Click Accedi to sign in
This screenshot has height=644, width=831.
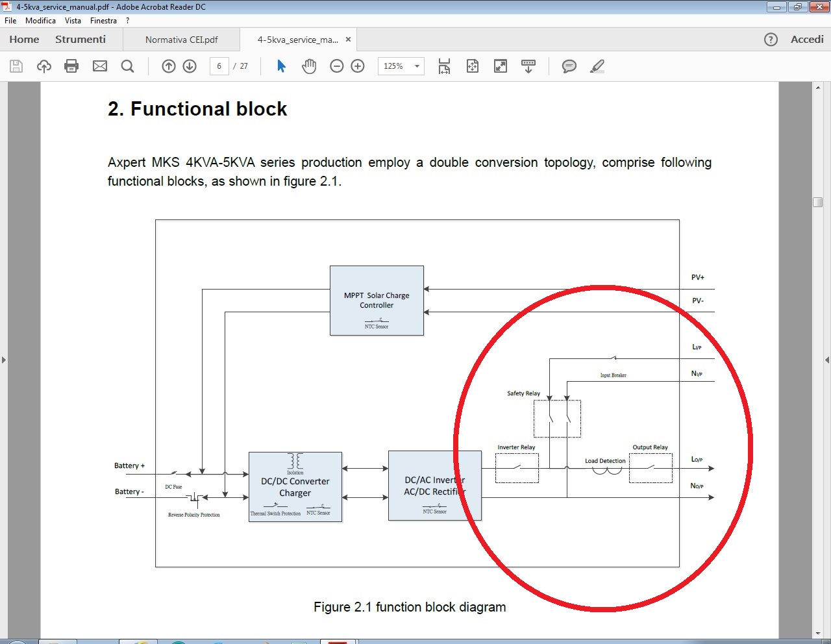pos(807,40)
